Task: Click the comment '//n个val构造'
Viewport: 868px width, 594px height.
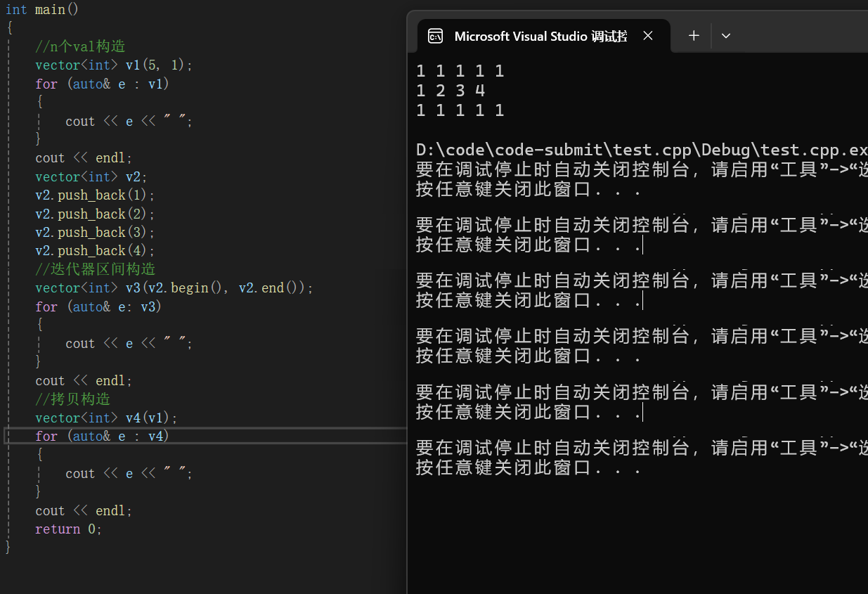Action: coord(80,46)
